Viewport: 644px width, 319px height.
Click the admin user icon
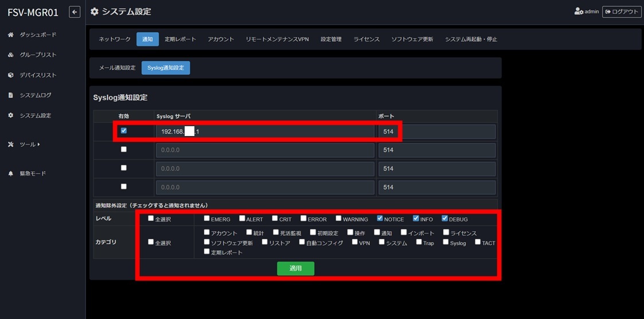[x=579, y=11]
